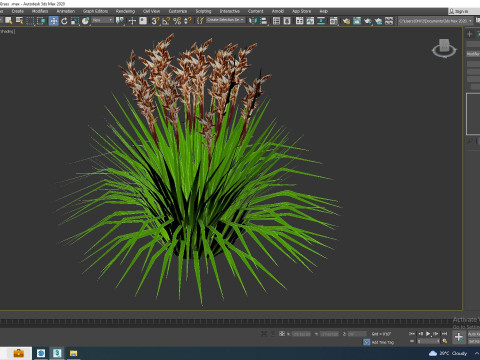This screenshot has height=360, width=480.
Task: Activate the Select and Rotate tool
Action: tap(64, 21)
